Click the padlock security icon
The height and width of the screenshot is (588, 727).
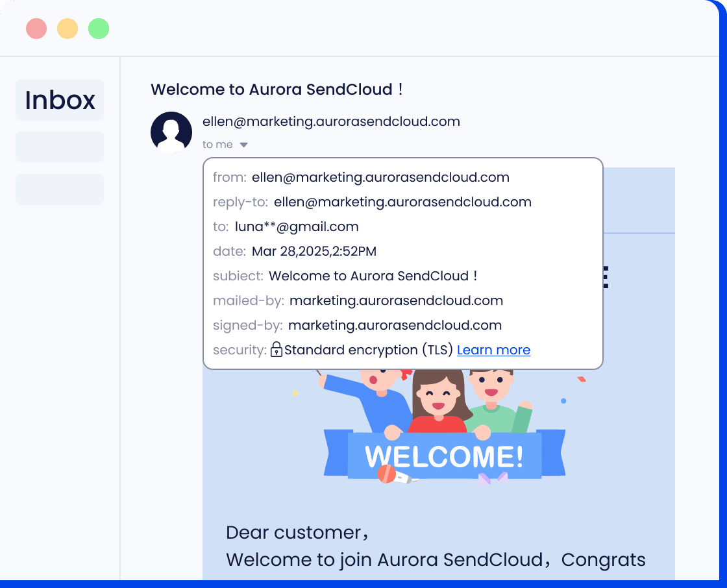277,349
